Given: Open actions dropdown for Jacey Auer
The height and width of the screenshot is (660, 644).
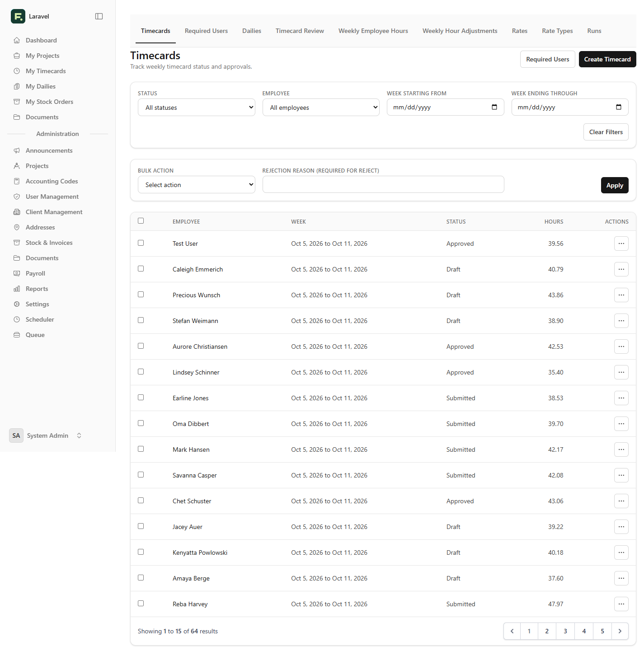Looking at the screenshot, I should click(621, 527).
